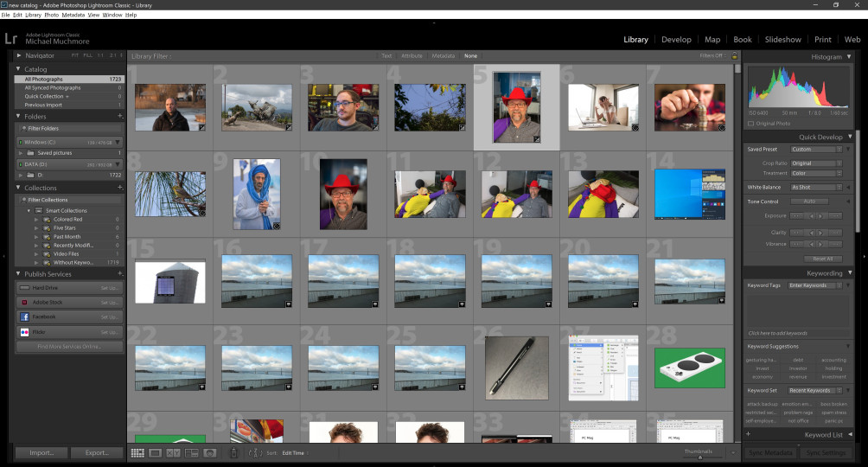Viewport: 868px width, 467px height.
Task: Increase Exposure by one small step
Action: [x=821, y=216]
